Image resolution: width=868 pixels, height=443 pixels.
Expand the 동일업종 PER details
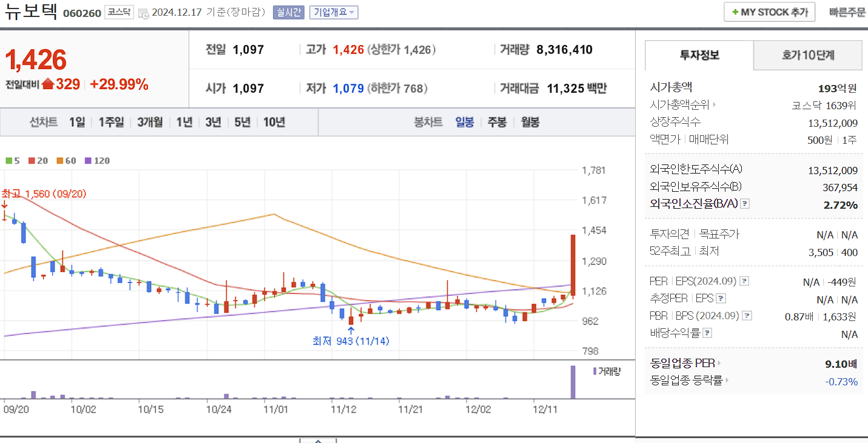718,362
